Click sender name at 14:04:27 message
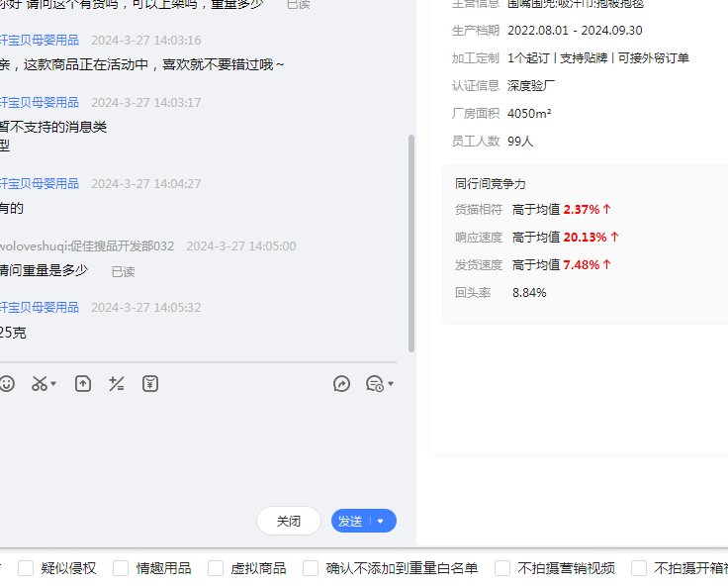 pyautogui.click(x=40, y=184)
